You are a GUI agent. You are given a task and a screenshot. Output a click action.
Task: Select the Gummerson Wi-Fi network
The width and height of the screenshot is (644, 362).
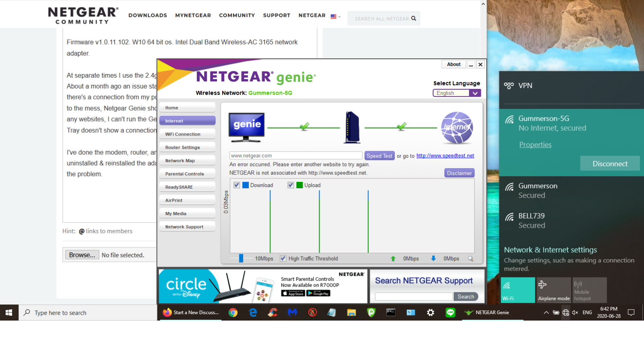tap(572, 191)
